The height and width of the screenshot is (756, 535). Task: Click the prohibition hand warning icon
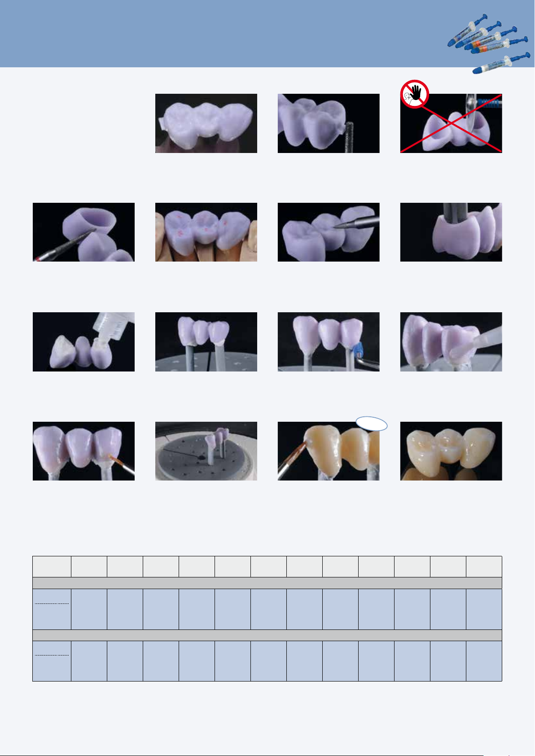[415, 94]
